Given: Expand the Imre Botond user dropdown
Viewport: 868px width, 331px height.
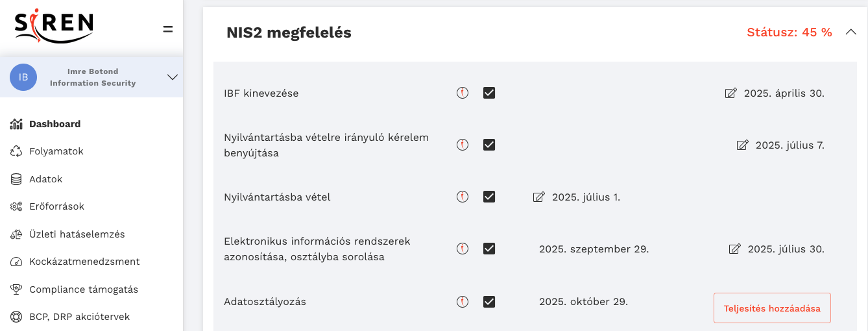Looking at the screenshot, I should [x=172, y=77].
